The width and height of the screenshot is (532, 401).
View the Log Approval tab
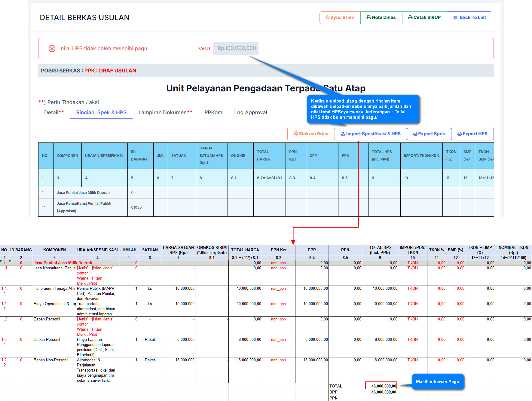coord(250,112)
